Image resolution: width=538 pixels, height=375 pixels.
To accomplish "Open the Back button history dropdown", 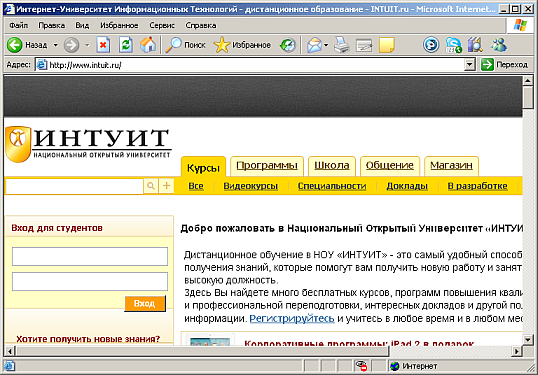I will 55,45.
